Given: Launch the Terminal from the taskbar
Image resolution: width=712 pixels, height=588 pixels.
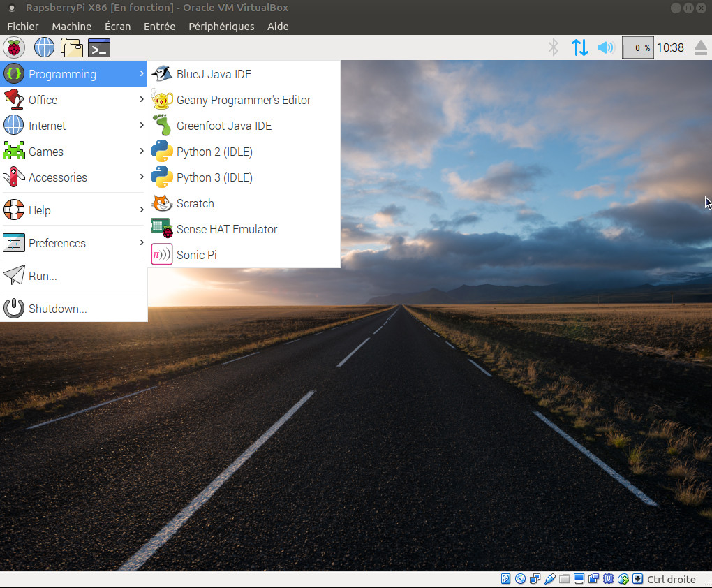Looking at the screenshot, I should [x=99, y=47].
